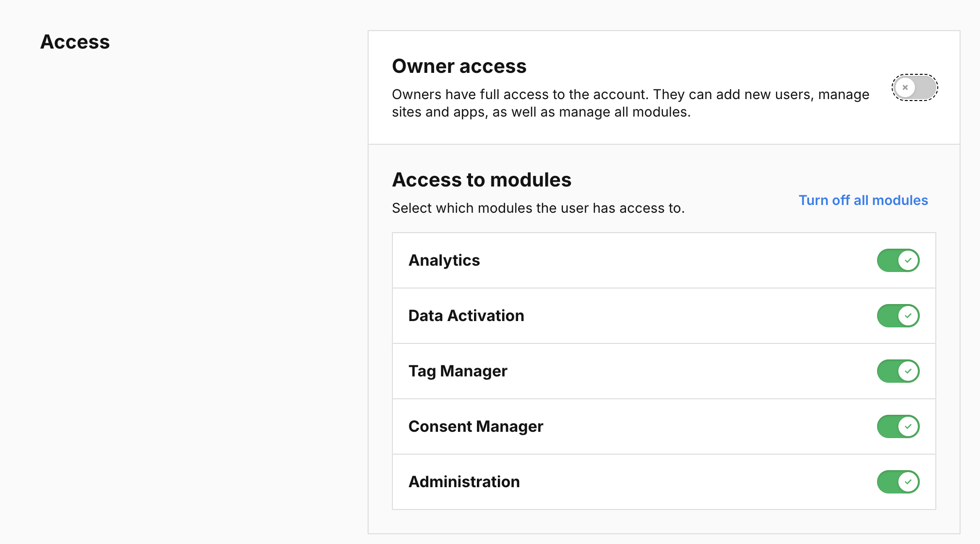Click the Consent Manager module label
Image resolution: width=980 pixels, height=544 pixels.
pyautogui.click(x=475, y=426)
